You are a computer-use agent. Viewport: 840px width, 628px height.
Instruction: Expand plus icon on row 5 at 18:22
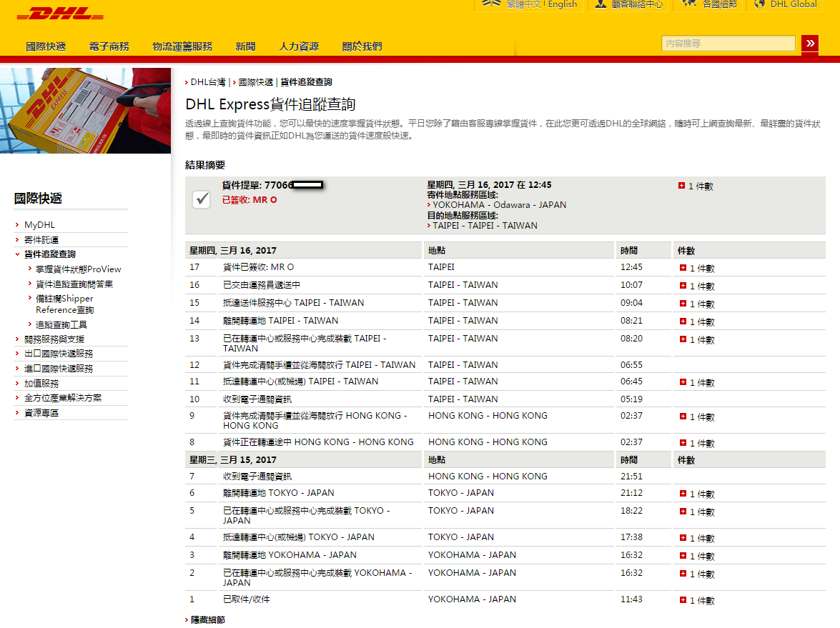[x=683, y=512]
